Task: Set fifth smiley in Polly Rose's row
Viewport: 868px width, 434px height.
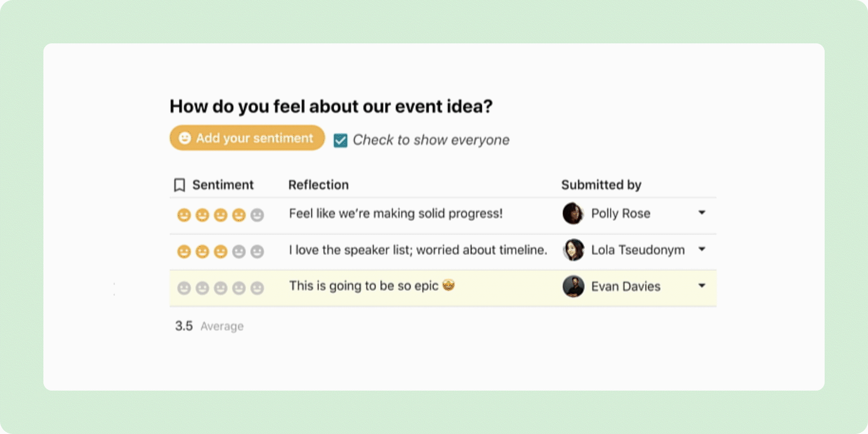Action: point(257,215)
